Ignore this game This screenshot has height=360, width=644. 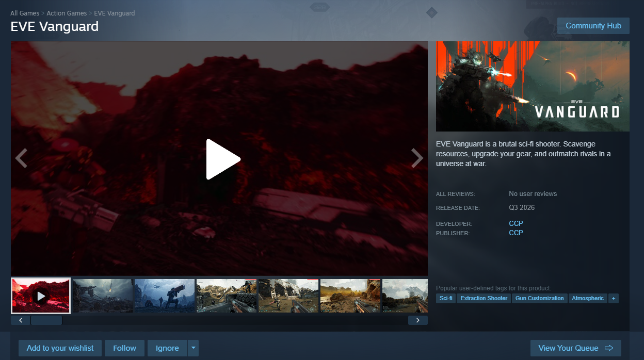167,348
